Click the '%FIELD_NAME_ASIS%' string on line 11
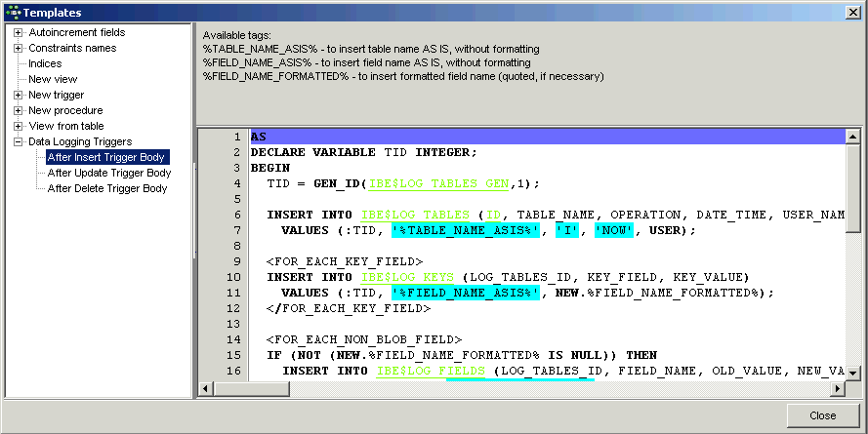Image resolution: width=868 pixels, height=434 pixels. (466, 293)
